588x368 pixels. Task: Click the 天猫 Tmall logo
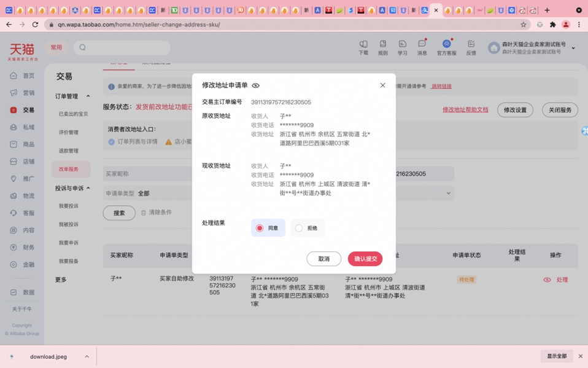[x=23, y=52]
